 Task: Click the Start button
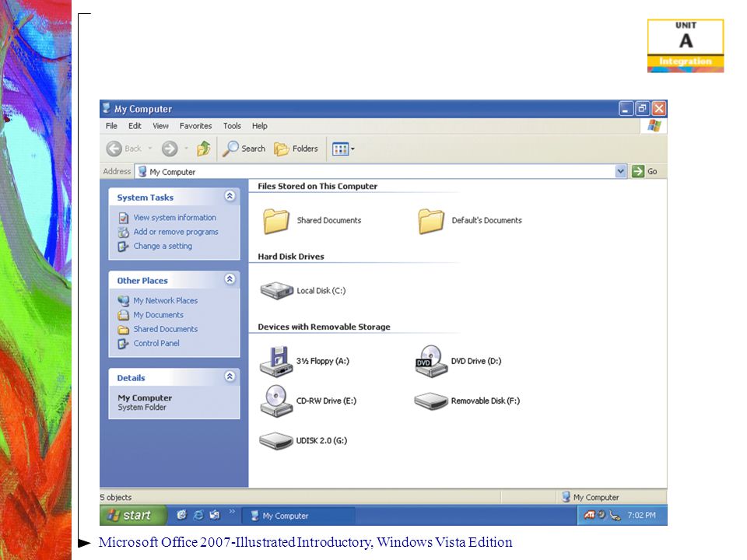(x=133, y=515)
